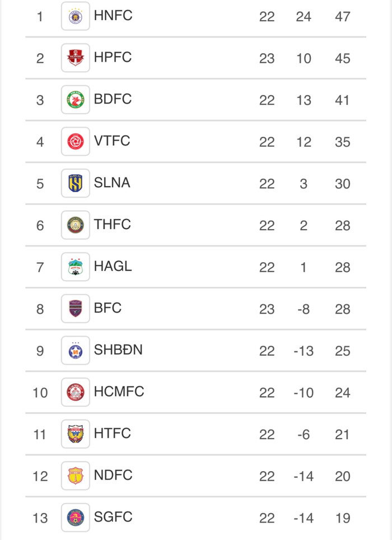This screenshot has width=392, height=540.
Task: Open the HNFC team name link
Action: 113,16
